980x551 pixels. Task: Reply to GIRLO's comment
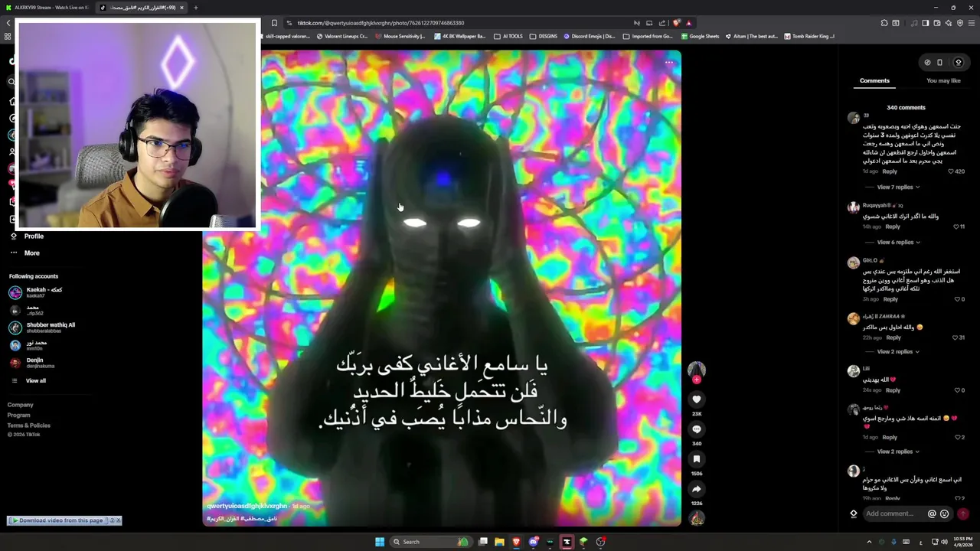pyautogui.click(x=890, y=299)
